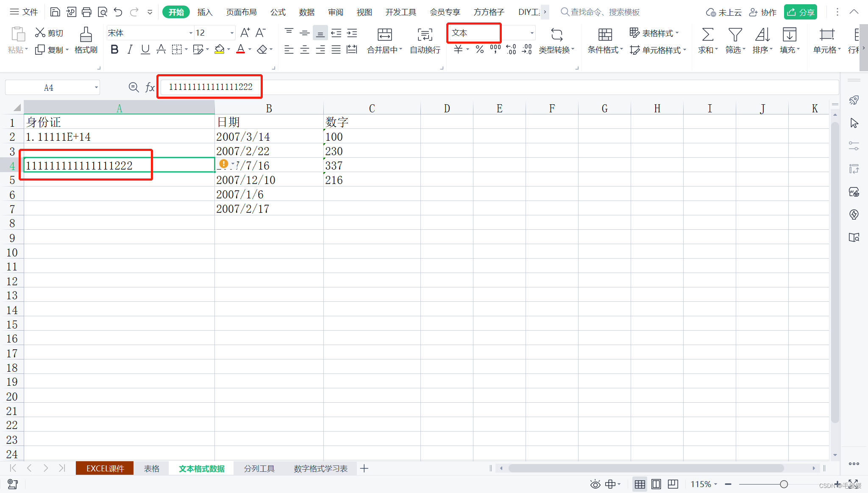The image size is (868, 493).
Task: Open the 插入 (Insert) ribbon tab
Action: (205, 12)
